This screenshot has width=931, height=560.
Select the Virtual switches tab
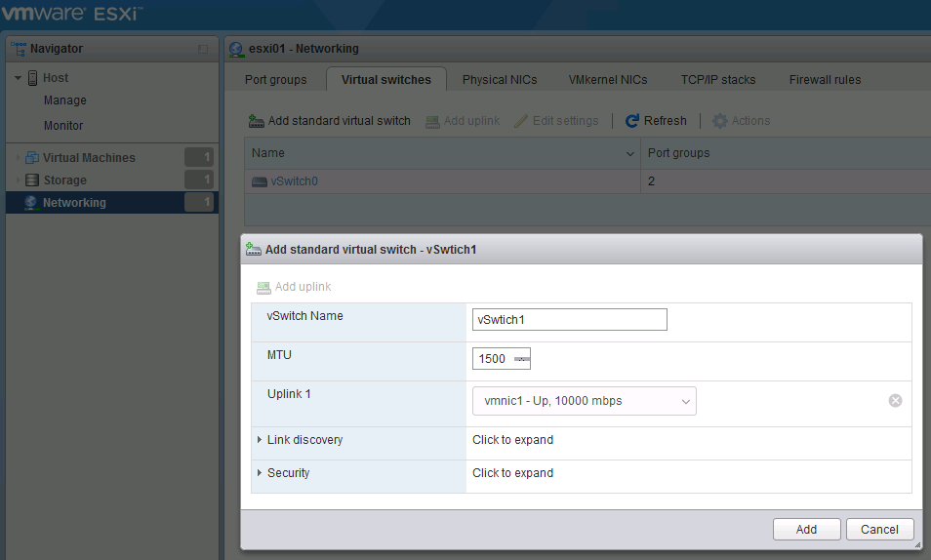click(385, 80)
